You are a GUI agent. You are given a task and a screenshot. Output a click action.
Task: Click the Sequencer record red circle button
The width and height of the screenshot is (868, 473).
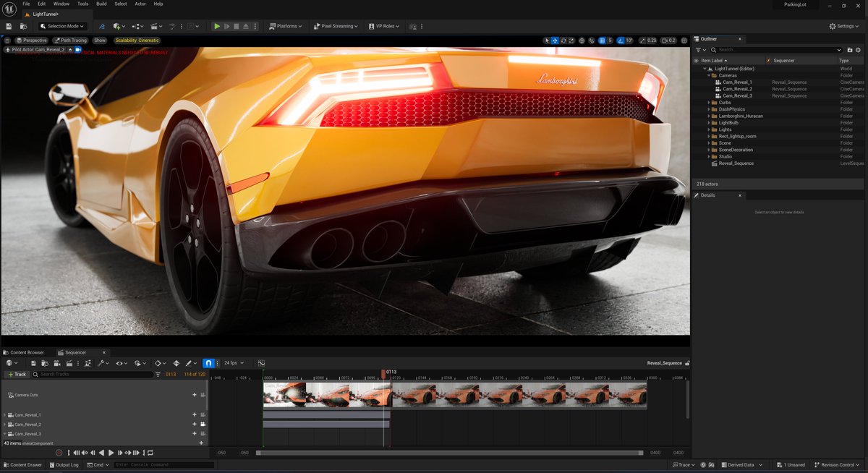(x=59, y=453)
